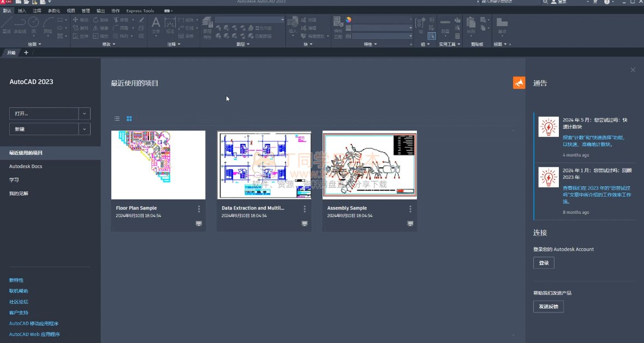Viewport: 644px width, 343px height.
Task: Open the AutoCAD mobile app link
Action: click(x=34, y=323)
